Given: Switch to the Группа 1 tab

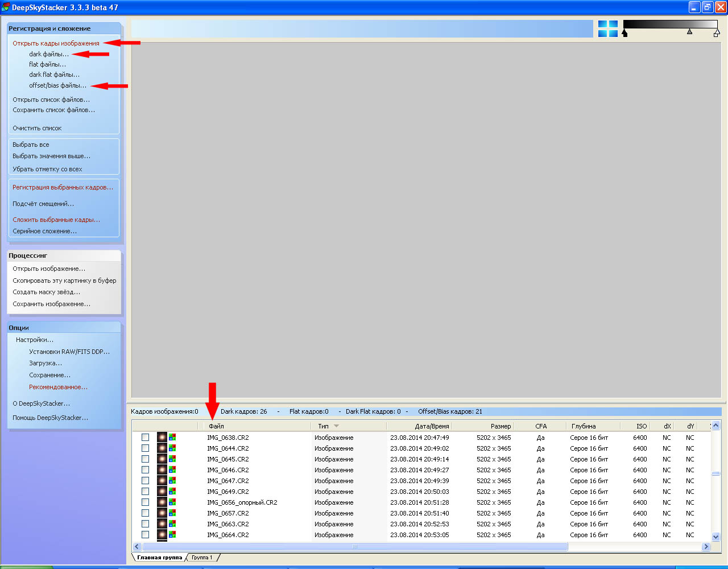Looking at the screenshot, I should 202,558.
